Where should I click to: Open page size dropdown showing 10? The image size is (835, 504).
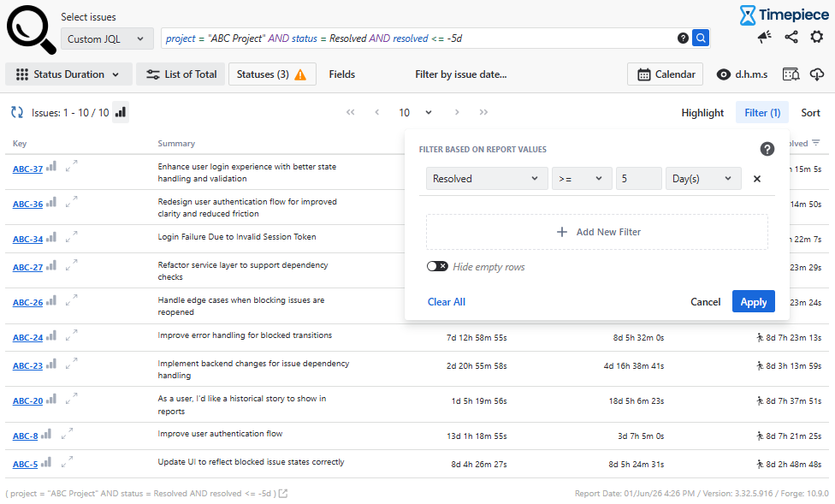(x=415, y=112)
